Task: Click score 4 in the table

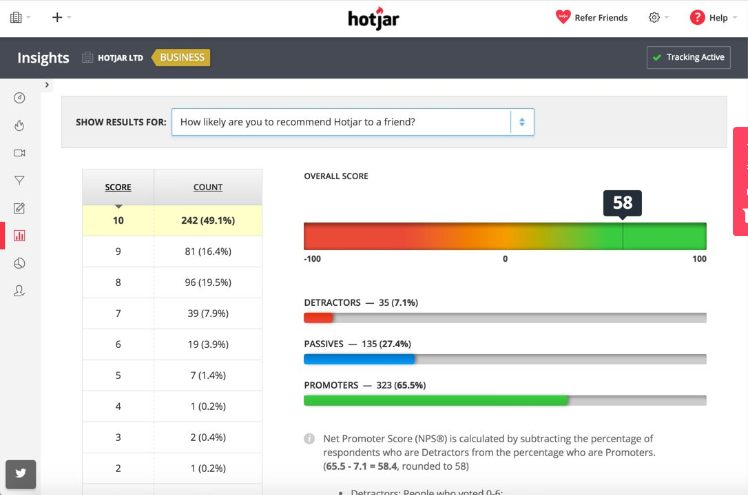Action: [118, 406]
